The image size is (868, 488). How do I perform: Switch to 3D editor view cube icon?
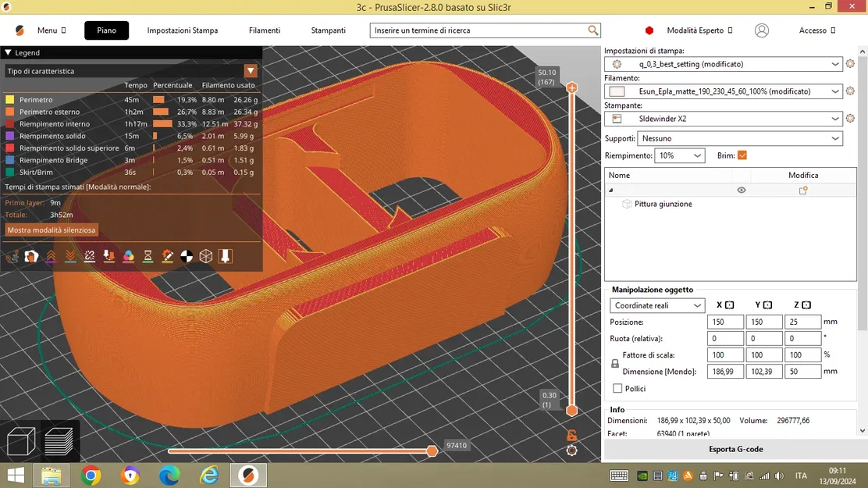[x=21, y=441]
